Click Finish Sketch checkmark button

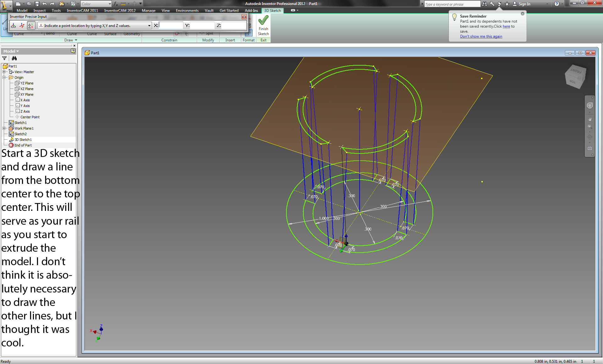[263, 25]
